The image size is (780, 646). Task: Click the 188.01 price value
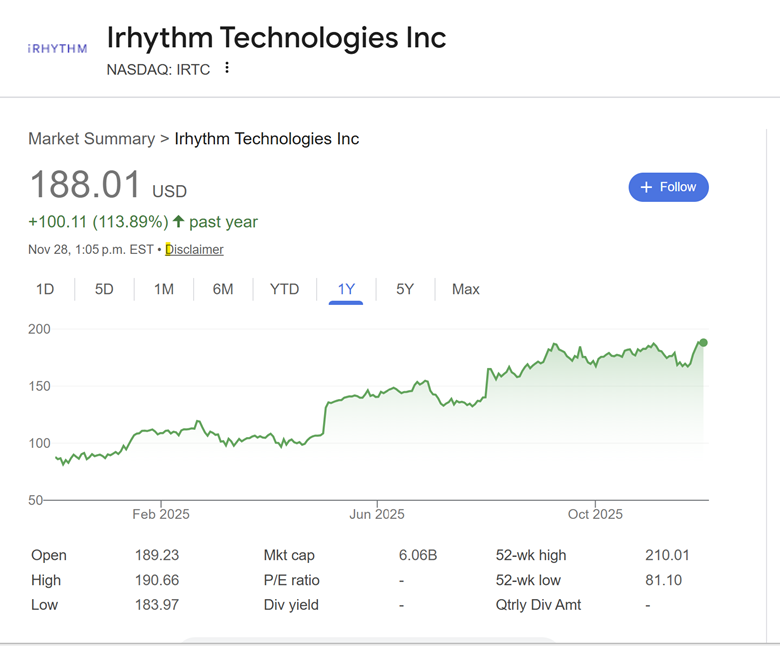click(x=85, y=185)
